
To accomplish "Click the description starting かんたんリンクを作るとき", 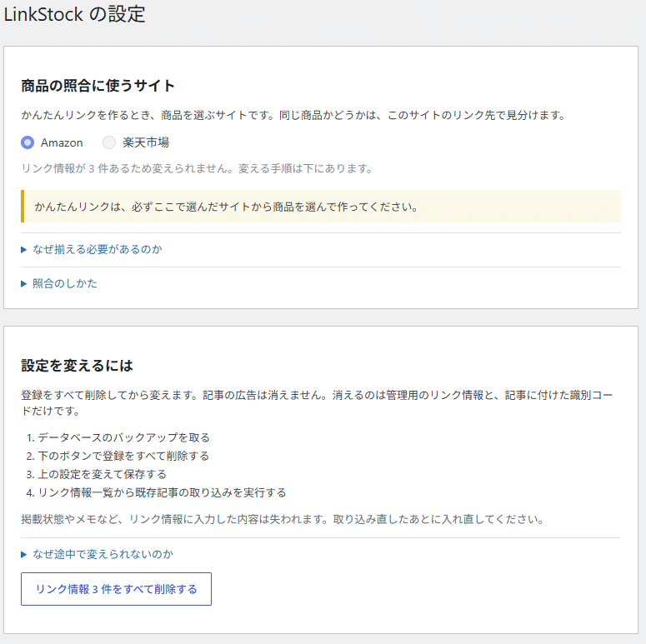I will (293, 115).
